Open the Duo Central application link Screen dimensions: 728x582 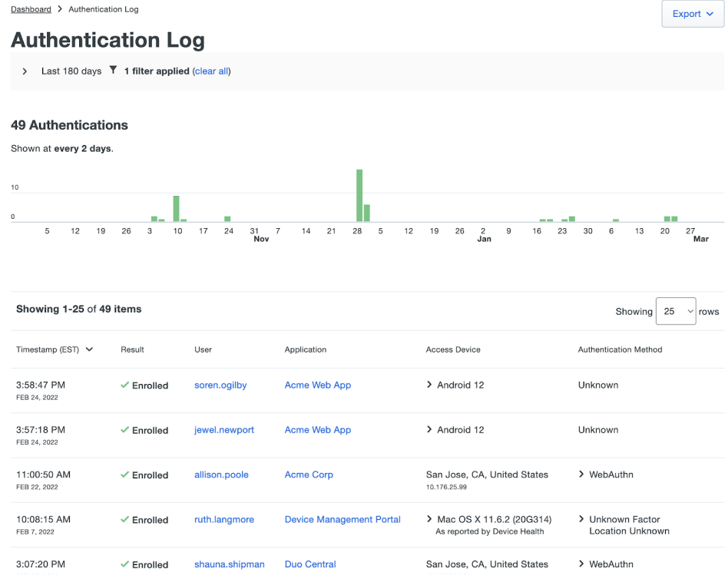(309, 564)
